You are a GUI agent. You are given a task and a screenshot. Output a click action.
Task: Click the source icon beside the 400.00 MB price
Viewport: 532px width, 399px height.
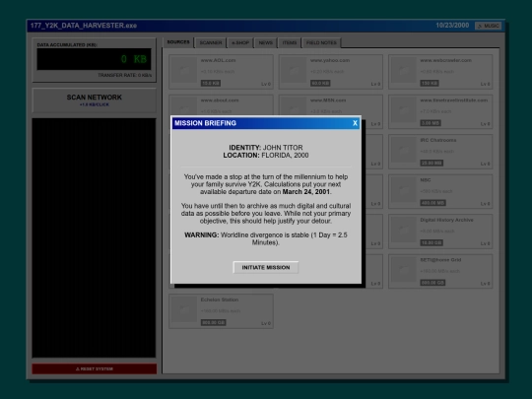tap(404, 190)
